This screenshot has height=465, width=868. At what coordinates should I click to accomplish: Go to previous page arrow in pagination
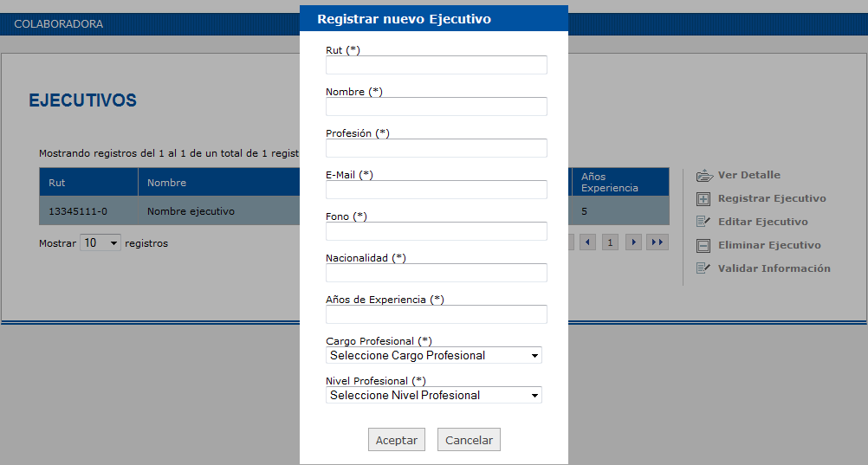tap(587, 242)
